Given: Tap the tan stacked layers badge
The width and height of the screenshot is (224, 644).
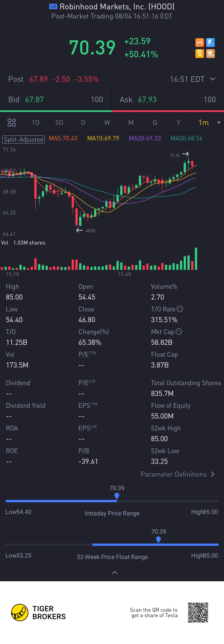Looking at the screenshot, I should 210,54.
